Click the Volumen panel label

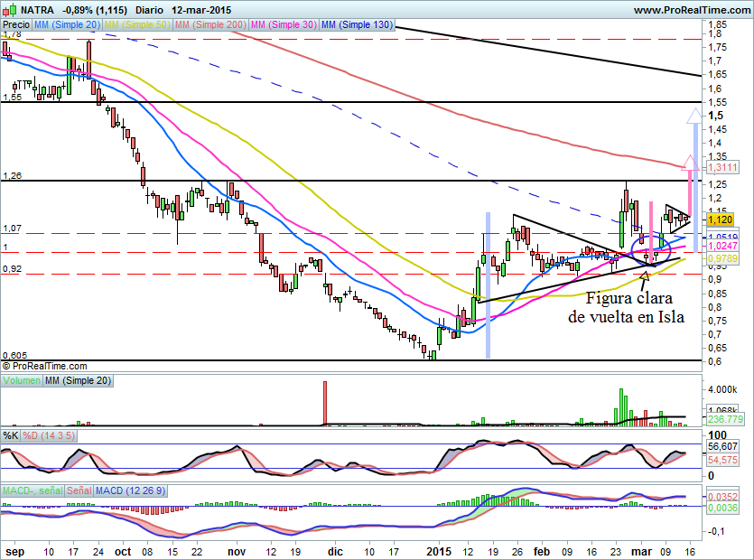(22, 380)
